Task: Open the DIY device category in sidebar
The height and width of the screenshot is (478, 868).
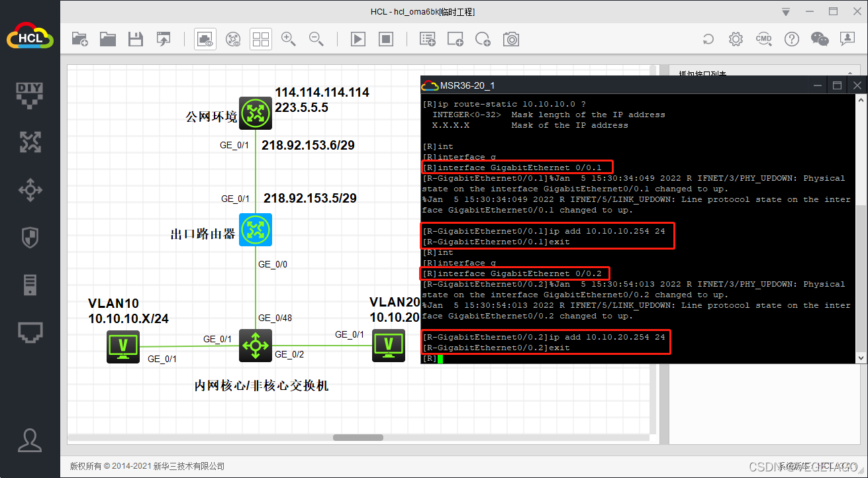Action: coord(30,93)
